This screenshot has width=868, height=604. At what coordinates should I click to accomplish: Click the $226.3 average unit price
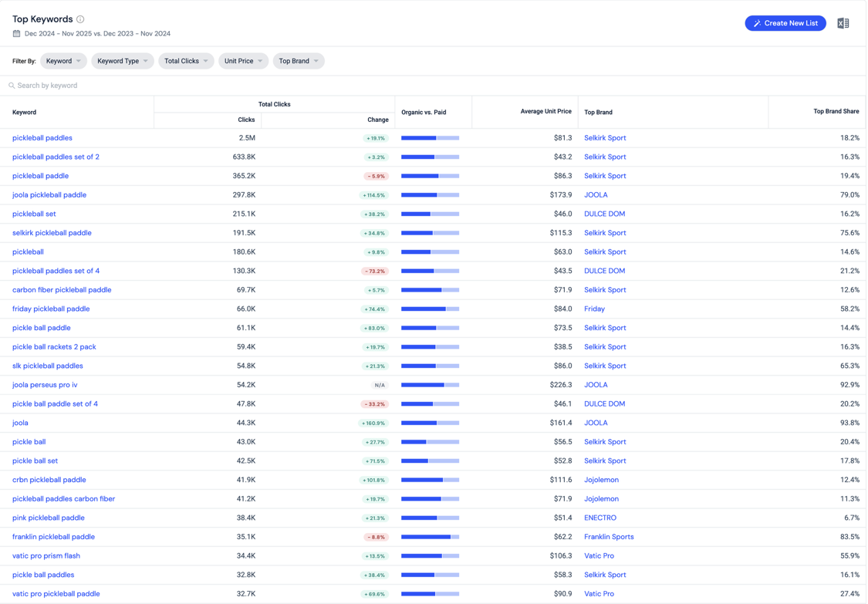click(561, 385)
